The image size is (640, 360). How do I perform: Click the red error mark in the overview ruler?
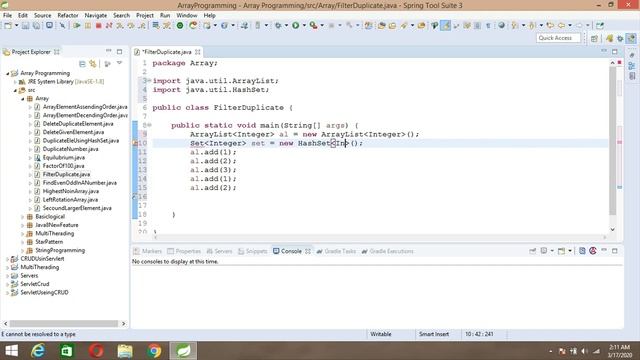pyautogui.click(x=620, y=142)
